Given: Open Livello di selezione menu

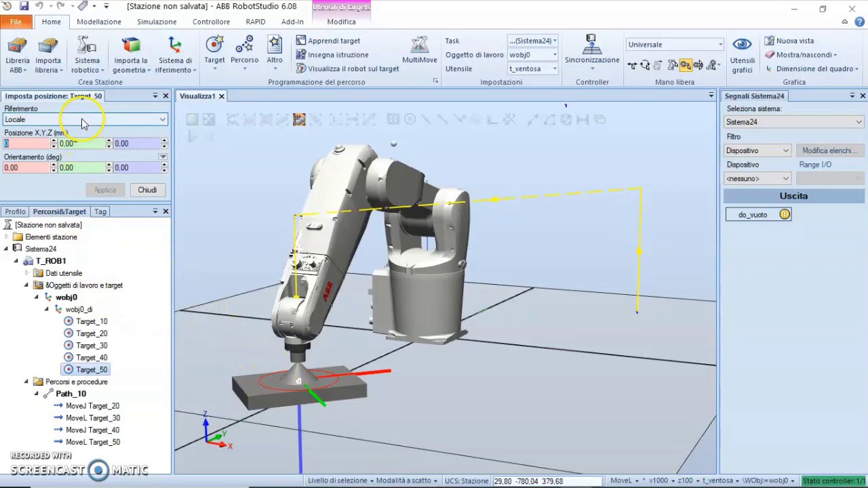Looking at the screenshot, I should (x=340, y=481).
